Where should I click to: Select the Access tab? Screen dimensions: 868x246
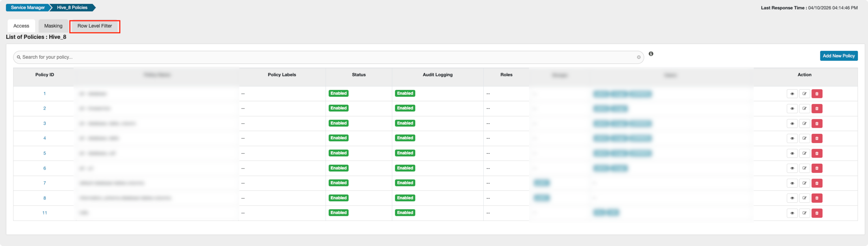[21, 26]
